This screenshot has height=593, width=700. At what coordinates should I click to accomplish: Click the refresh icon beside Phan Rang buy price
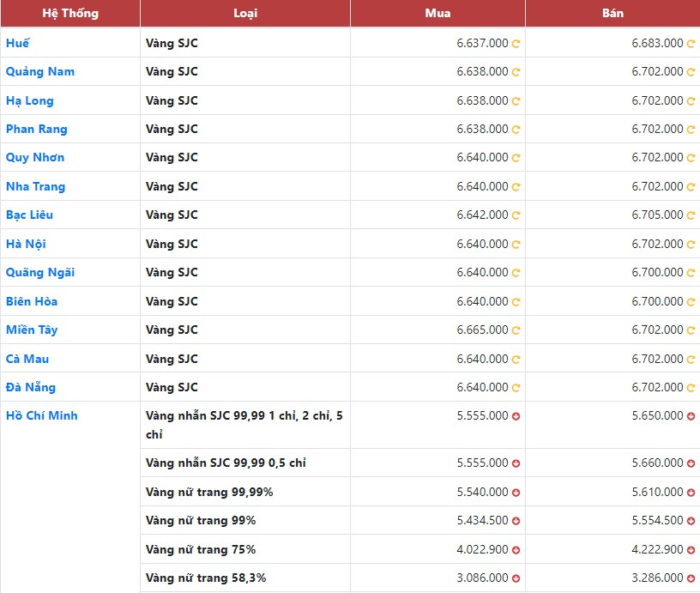pos(516,130)
